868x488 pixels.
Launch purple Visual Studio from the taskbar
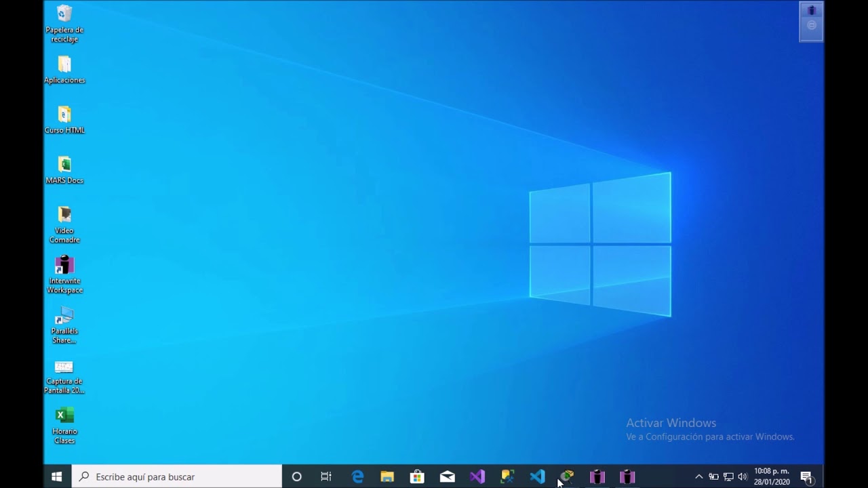click(x=477, y=476)
